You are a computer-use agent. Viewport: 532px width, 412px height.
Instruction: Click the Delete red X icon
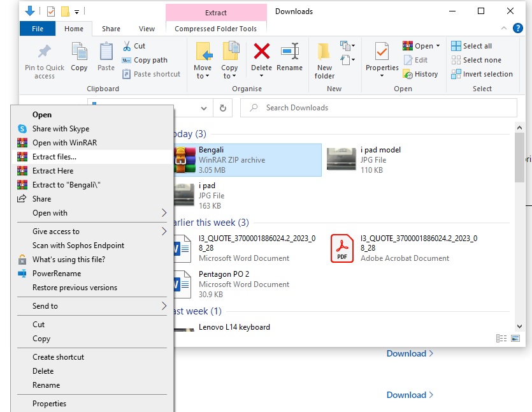(261, 52)
